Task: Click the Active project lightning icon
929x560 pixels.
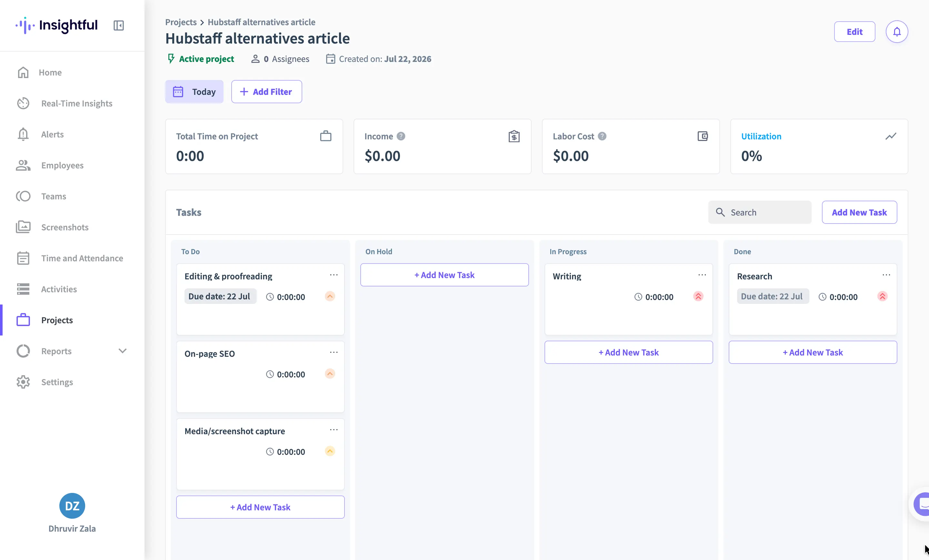Action: pos(171,59)
